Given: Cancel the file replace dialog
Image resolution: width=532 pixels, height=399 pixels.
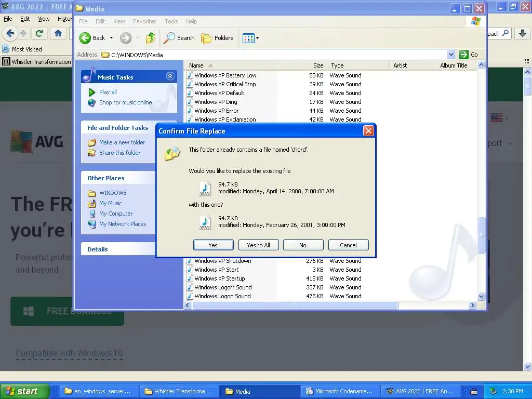Looking at the screenshot, I should [x=348, y=245].
